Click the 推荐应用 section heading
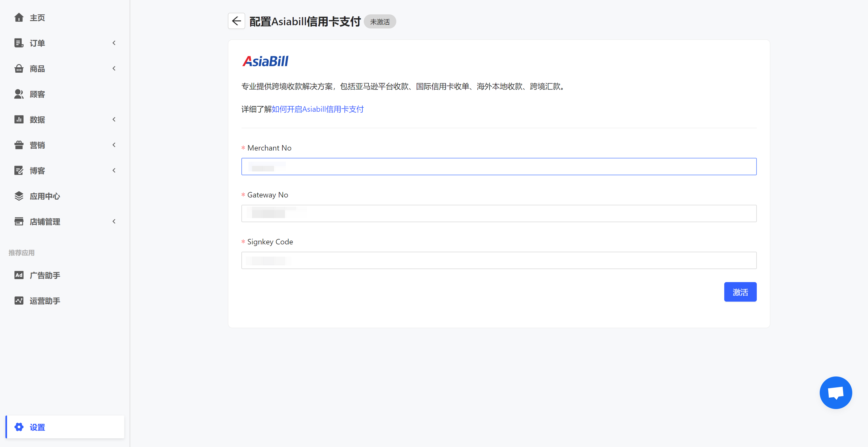Image resolution: width=868 pixels, height=447 pixels. coord(22,253)
